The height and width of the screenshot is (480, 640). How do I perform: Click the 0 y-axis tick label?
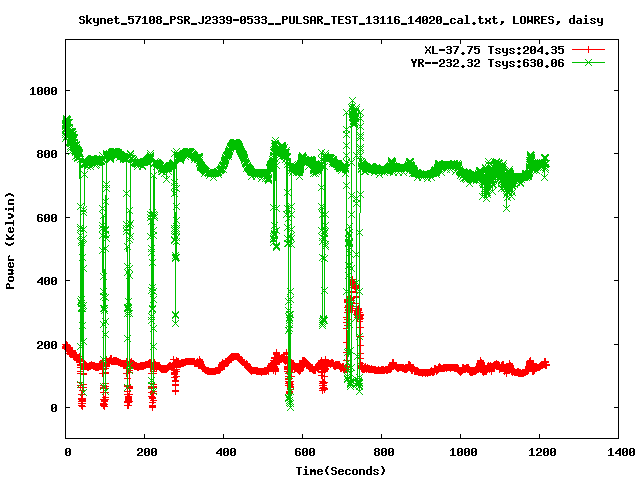click(54, 408)
